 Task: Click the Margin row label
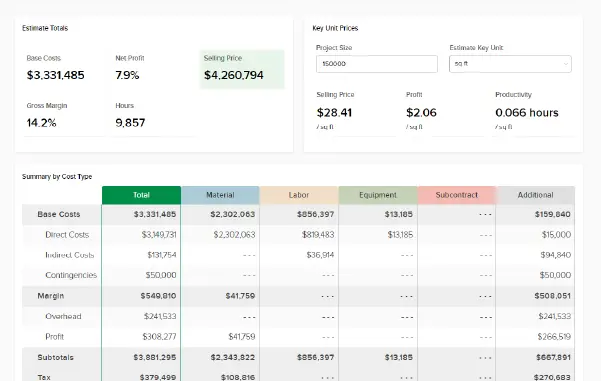[51, 296]
